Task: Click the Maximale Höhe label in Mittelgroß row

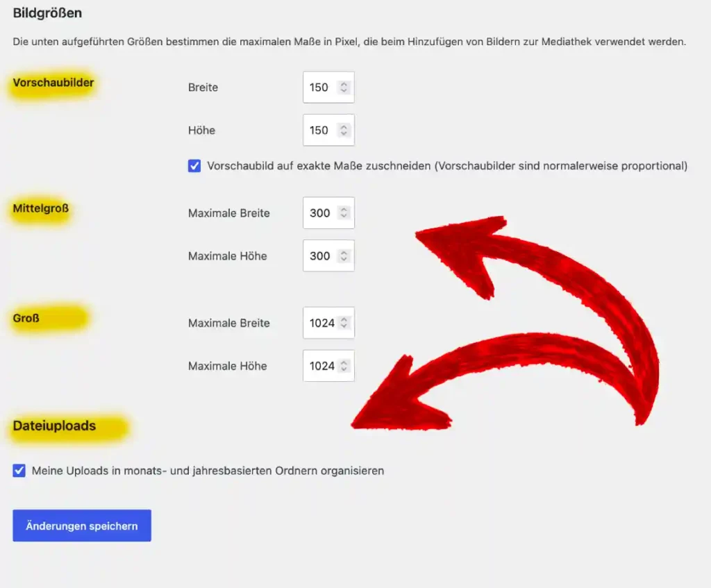Action: tap(227, 256)
